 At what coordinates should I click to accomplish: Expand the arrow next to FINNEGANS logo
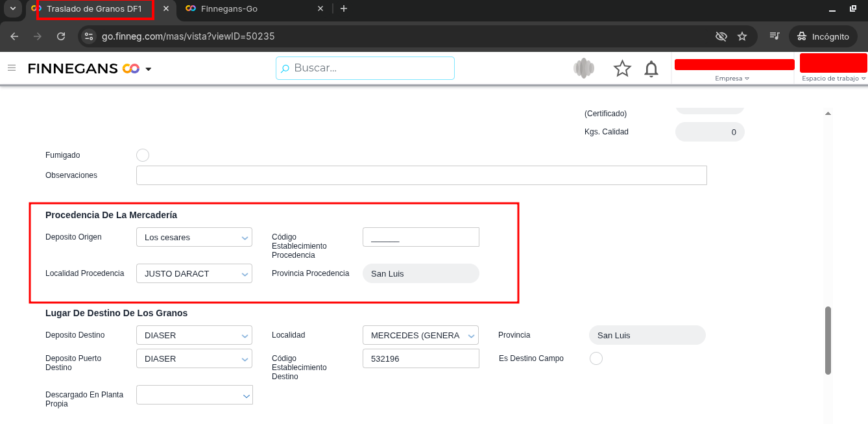149,69
